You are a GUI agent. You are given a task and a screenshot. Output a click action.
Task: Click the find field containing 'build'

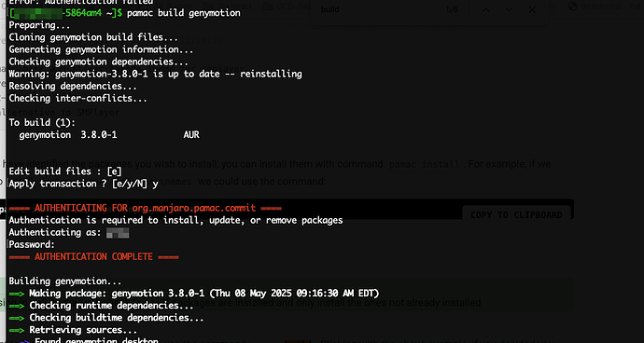(x=378, y=9)
